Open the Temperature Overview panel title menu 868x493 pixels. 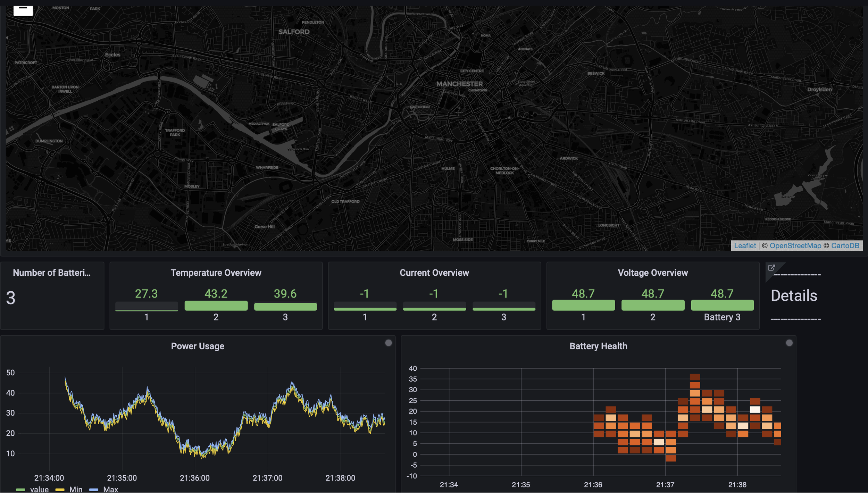pyautogui.click(x=216, y=273)
